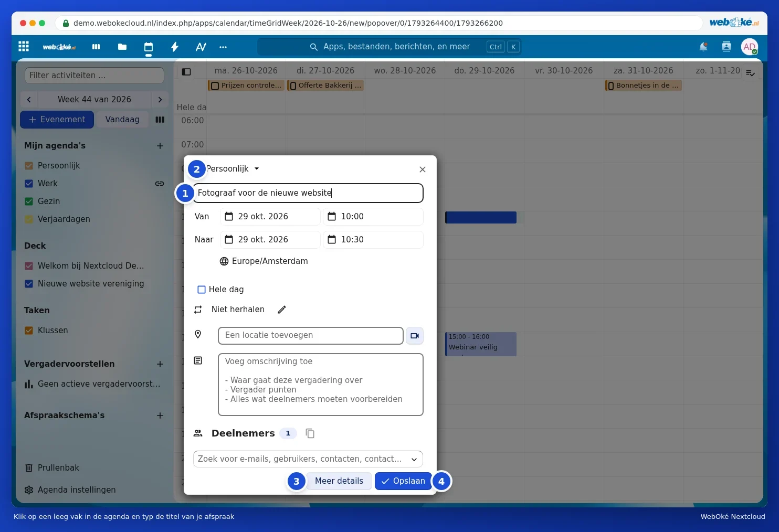Expand the Persoonlijk calendar dropdown in popover
The image size is (779, 532).
pyautogui.click(x=233, y=169)
